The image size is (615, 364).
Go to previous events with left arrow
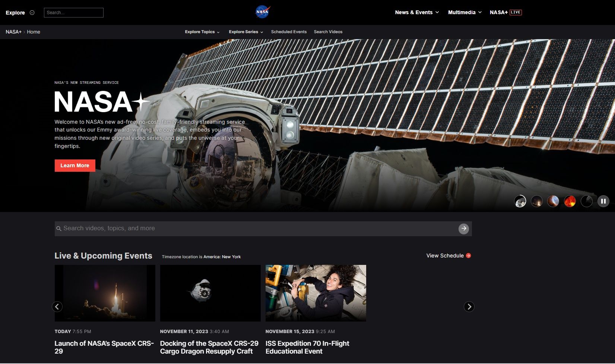click(57, 307)
